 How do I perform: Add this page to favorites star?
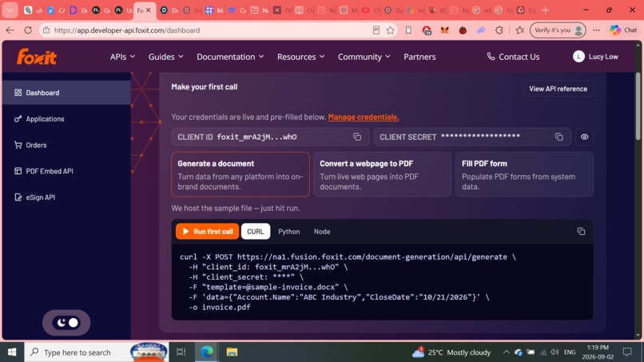point(390,30)
